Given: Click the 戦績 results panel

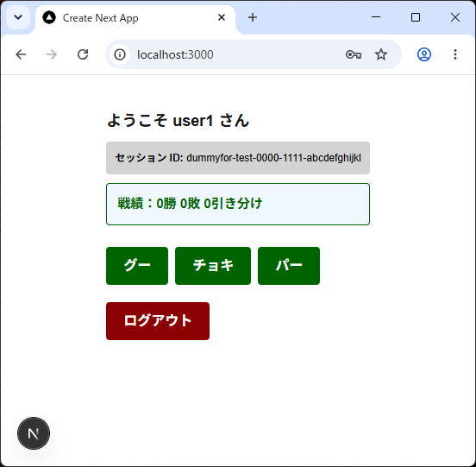Looking at the screenshot, I should pos(238,205).
